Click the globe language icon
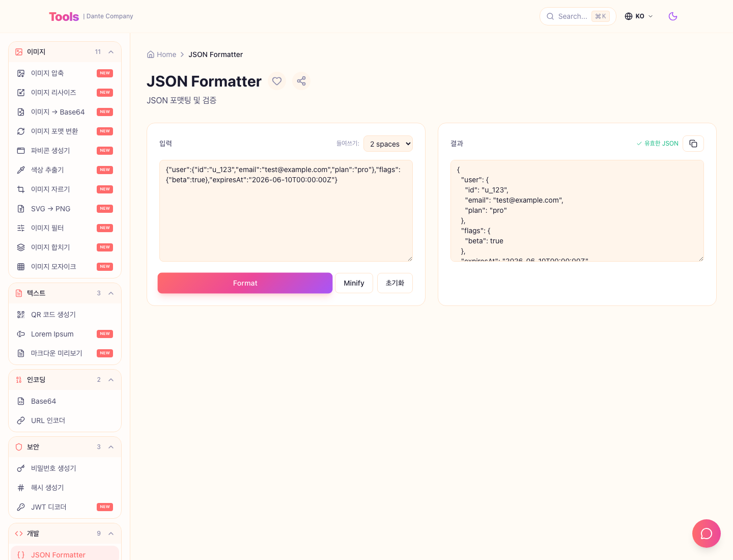 [629, 16]
